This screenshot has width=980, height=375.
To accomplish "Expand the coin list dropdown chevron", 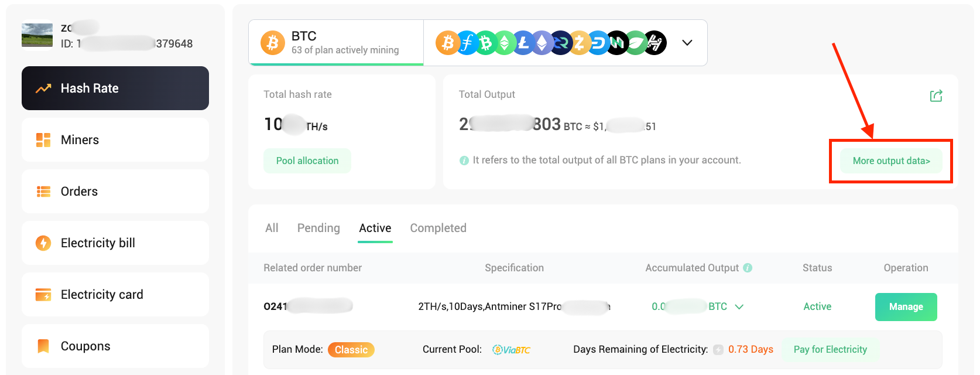I will pos(687,43).
